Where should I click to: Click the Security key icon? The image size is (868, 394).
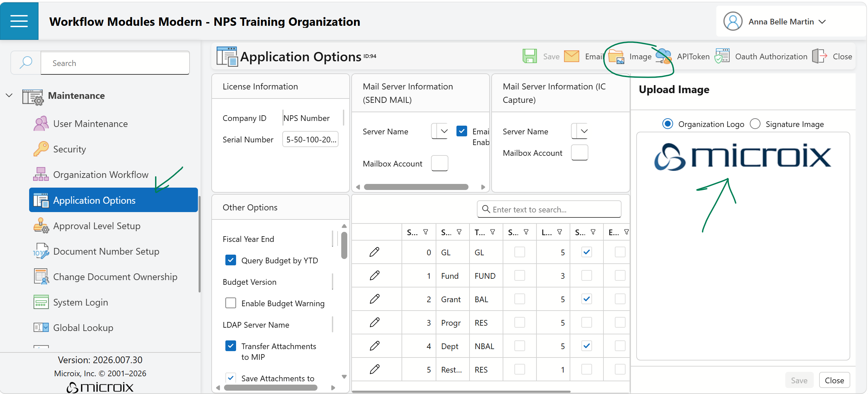click(41, 149)
